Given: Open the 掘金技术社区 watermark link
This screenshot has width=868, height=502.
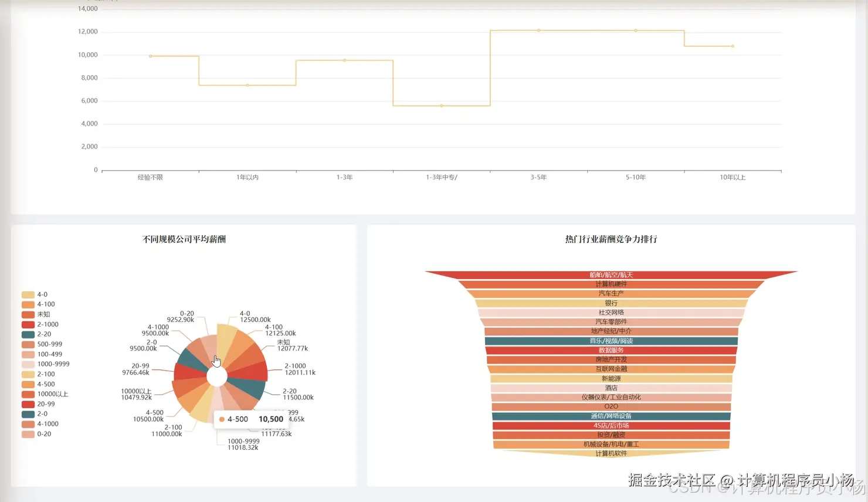Looking at the screenshot, I should click(x=673, y=479).
